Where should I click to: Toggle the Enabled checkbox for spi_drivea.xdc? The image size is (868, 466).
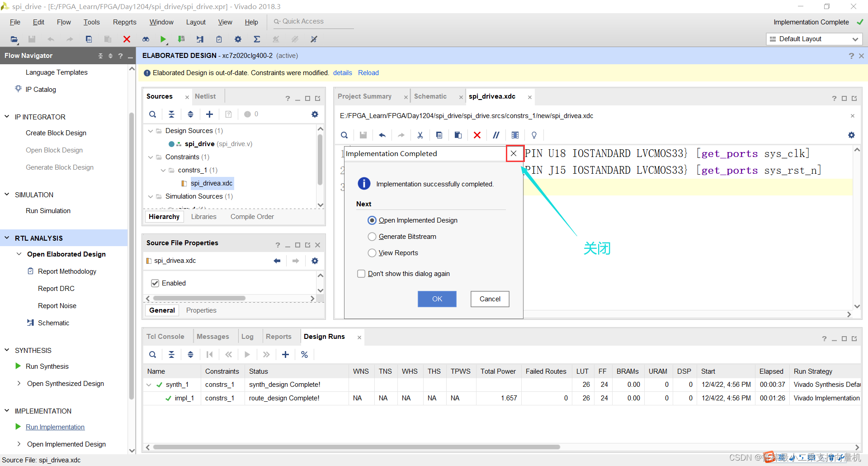(155, 283)
